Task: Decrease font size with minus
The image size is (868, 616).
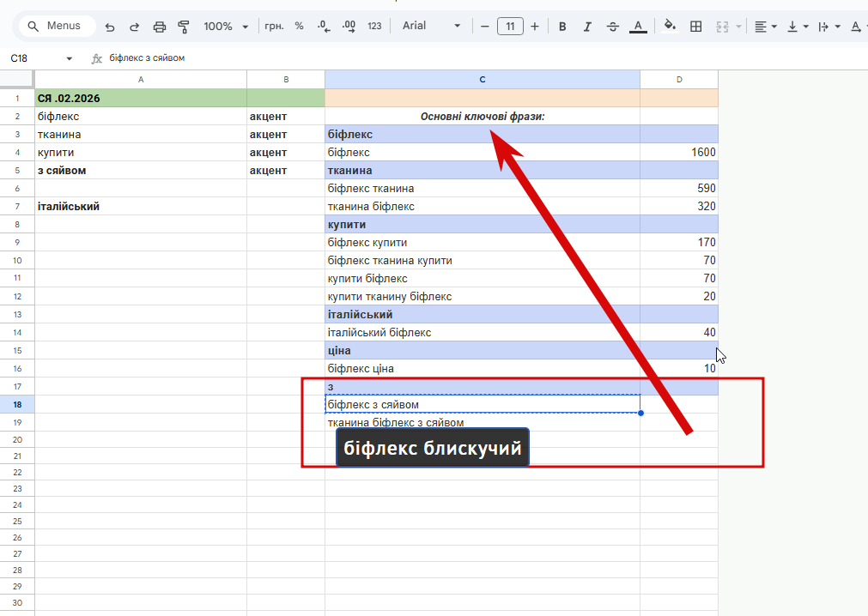Action: (485, 26)
